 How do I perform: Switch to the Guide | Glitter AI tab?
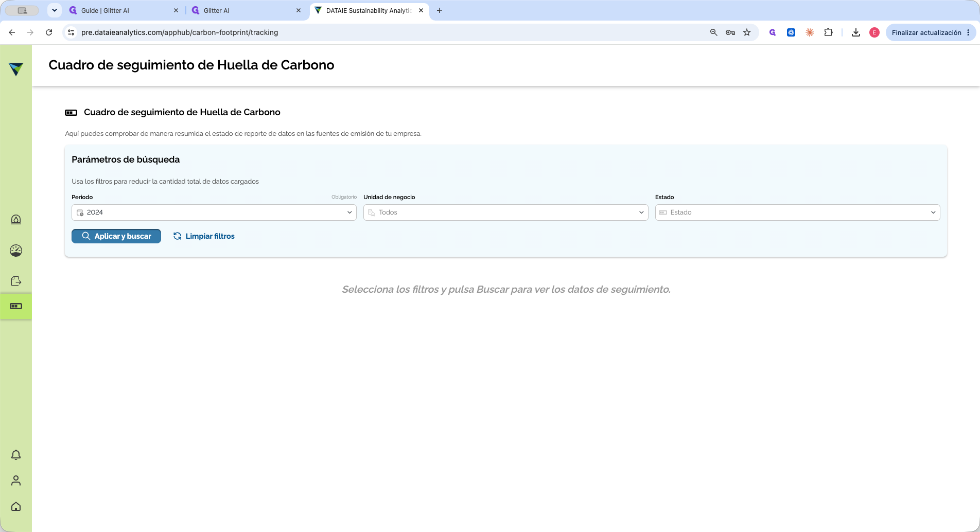click(x=124, y=10)
